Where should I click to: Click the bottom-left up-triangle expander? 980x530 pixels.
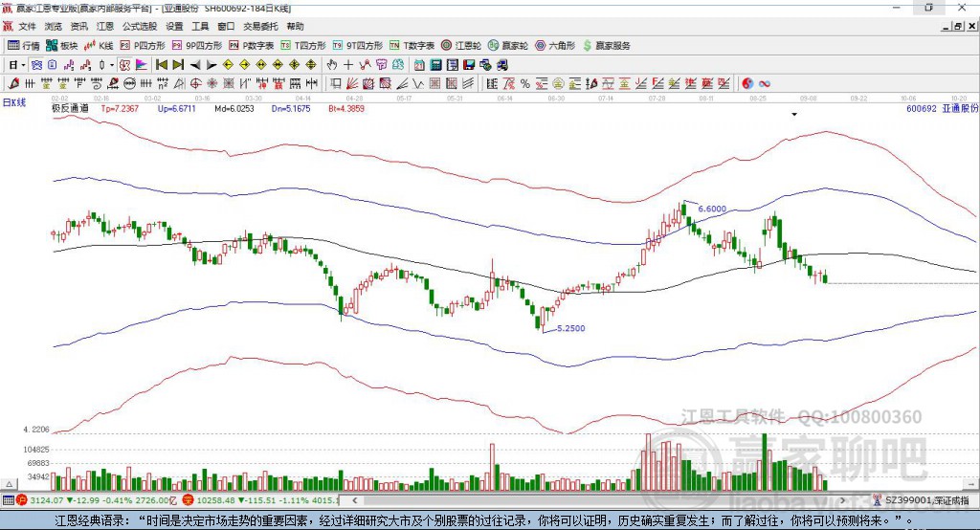pyautogui.click(x=9, y=484)
